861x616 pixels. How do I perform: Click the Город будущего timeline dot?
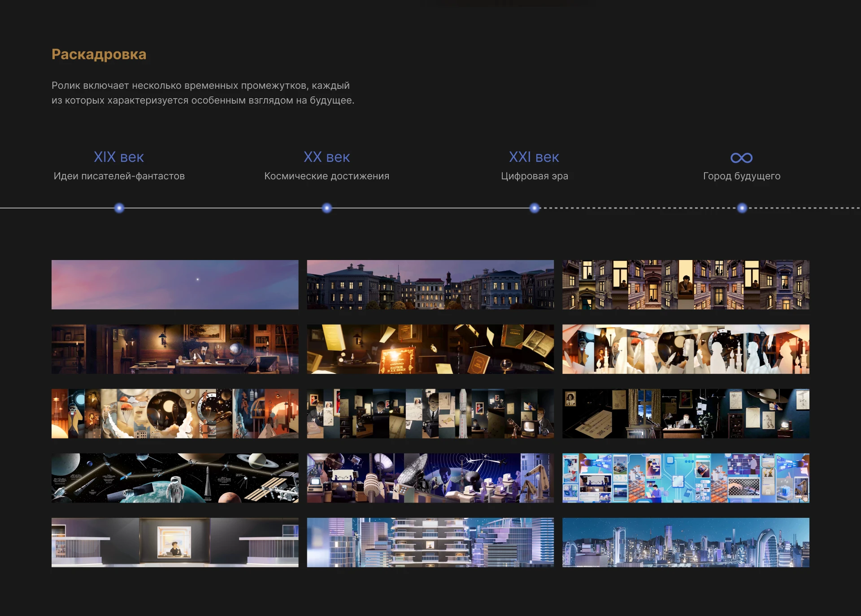point(742,208)
